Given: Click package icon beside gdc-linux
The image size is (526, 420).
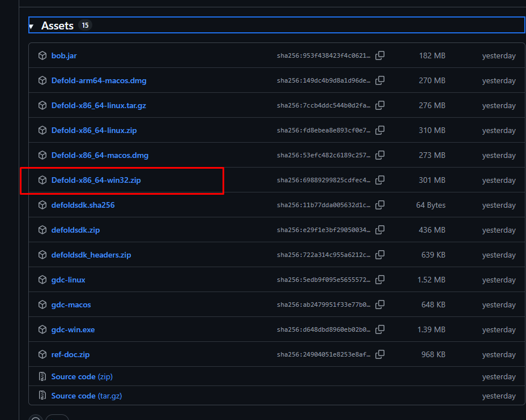Looking at the screenshot, I should click(42, 280).
